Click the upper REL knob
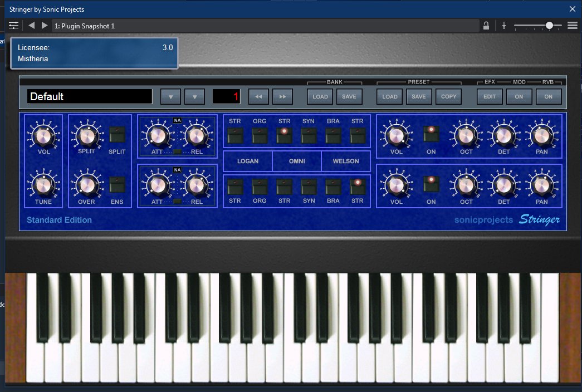Image resolution: width=582 pixels, height=392 pixels. coord(197,135)
